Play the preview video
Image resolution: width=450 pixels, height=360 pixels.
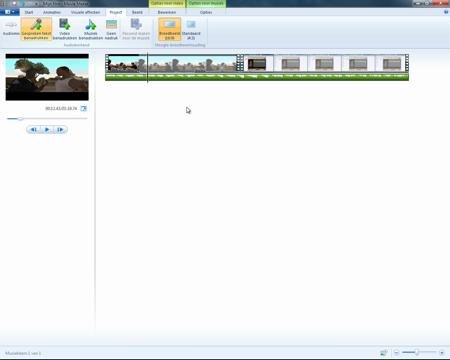click(47, 130)
